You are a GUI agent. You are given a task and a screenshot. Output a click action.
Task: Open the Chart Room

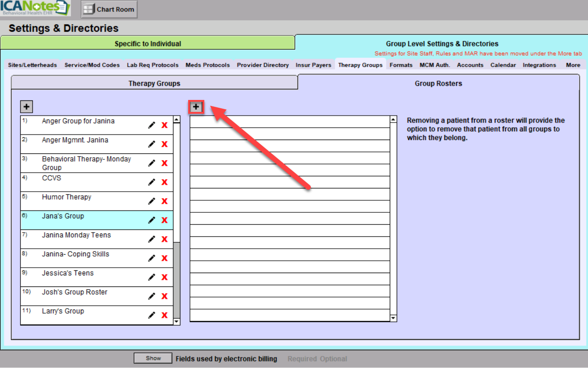109,9
